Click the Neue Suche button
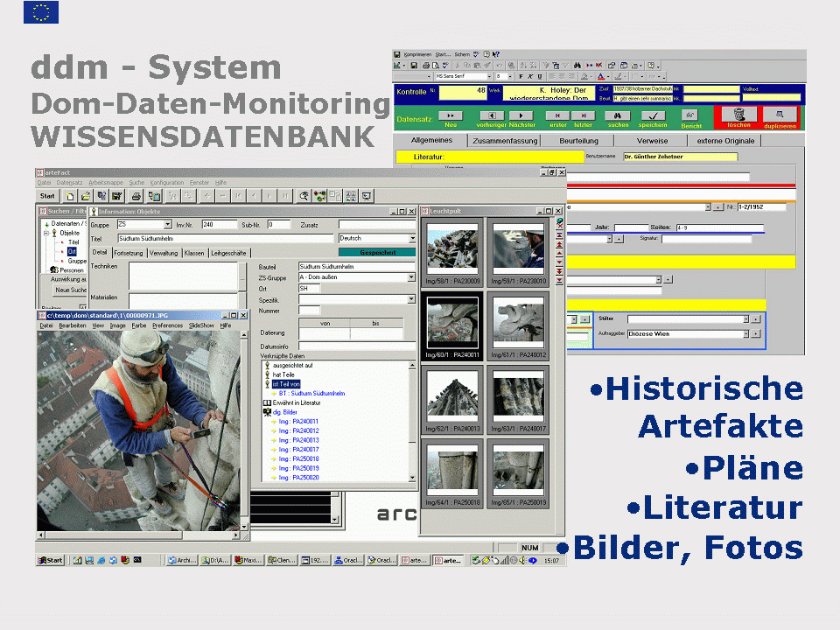The image size is (840, 630). [71, 290]
